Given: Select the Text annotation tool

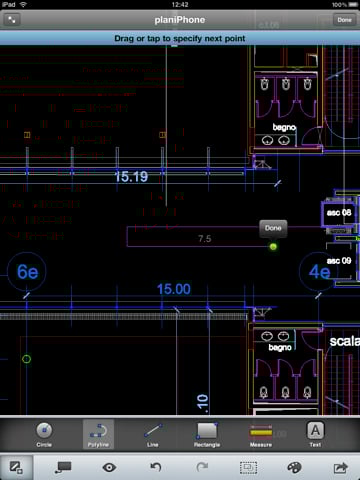Looking at the screenshot, I should 315,435.
